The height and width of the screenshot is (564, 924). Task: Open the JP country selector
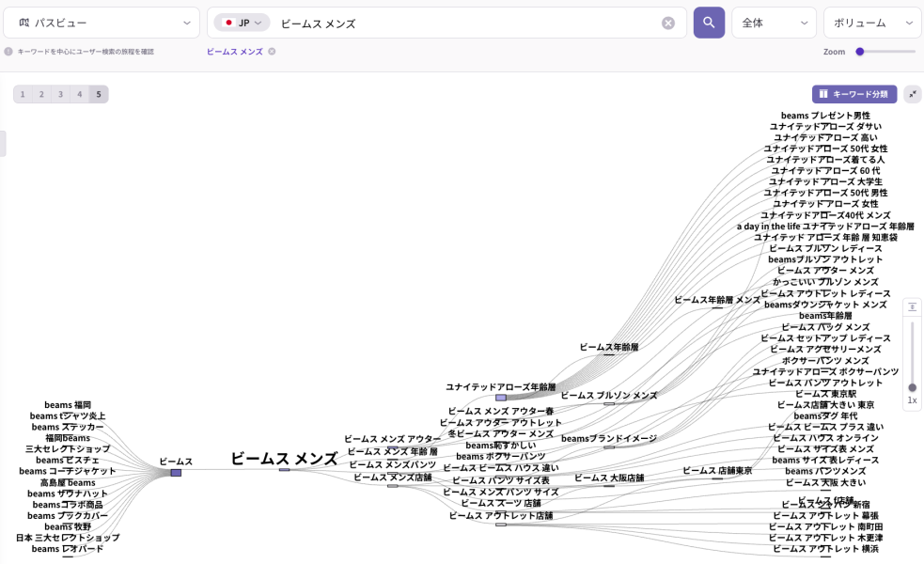(x=242, y=23)
